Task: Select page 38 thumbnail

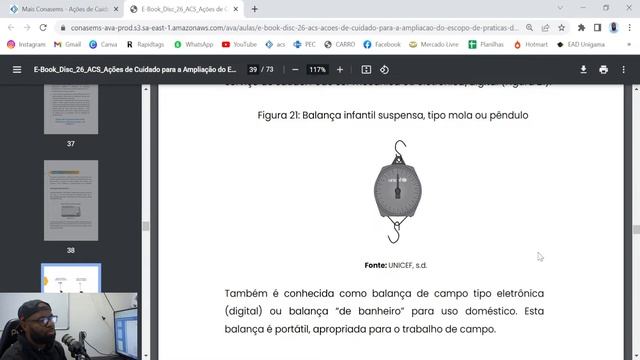Action: 71,200
